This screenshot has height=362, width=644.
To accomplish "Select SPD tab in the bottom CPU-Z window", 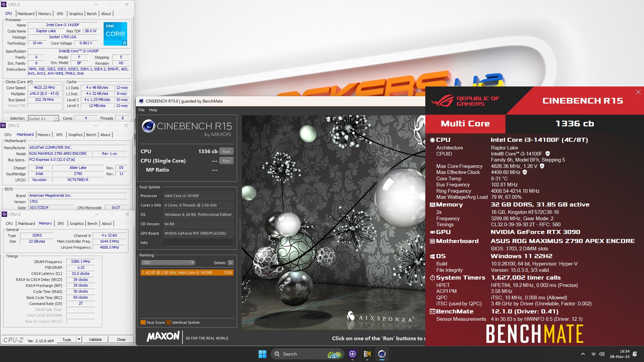I will coord(61,224).
